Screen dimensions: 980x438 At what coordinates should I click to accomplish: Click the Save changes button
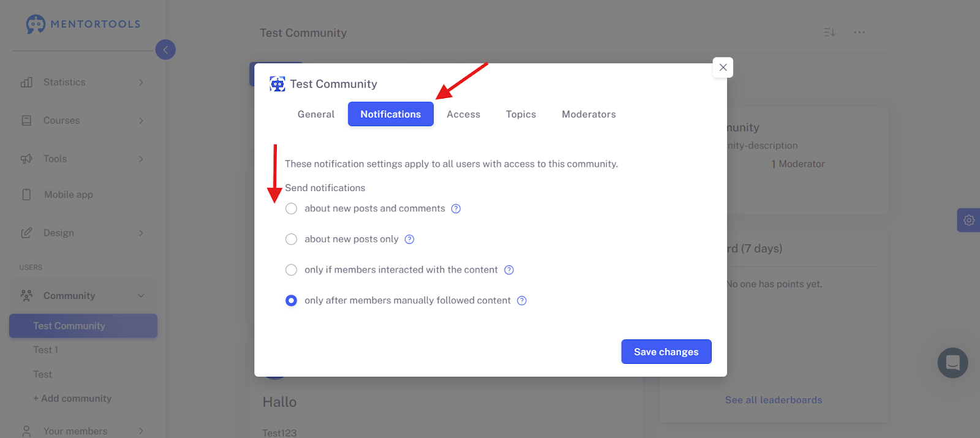(666, 352)
